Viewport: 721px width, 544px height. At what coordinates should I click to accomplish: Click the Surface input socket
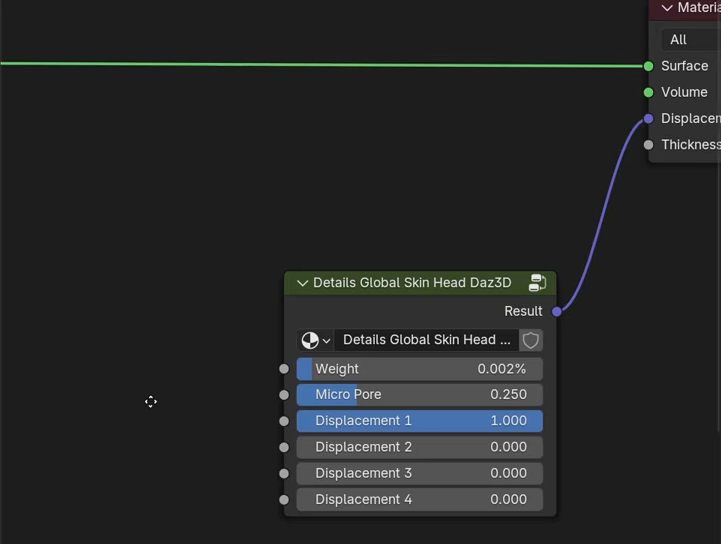648,66
